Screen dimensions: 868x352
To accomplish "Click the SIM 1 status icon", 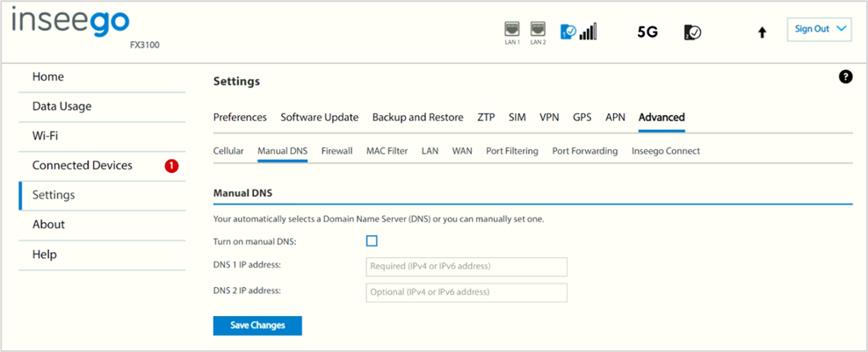I will (x=568, y=32).
